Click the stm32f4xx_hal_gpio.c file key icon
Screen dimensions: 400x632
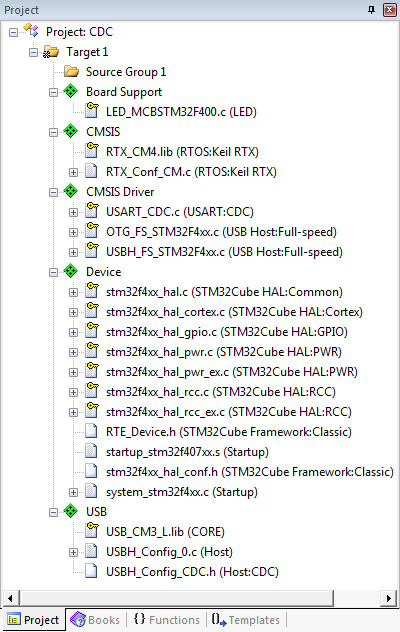point(92,331)
